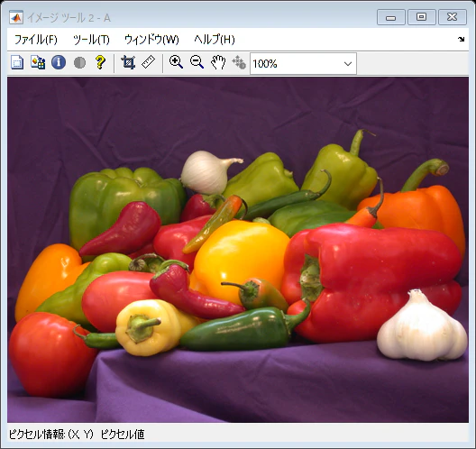Click the greyed-out pixel tool after Pan
476x449 pixels.
(x=239, y=62)
